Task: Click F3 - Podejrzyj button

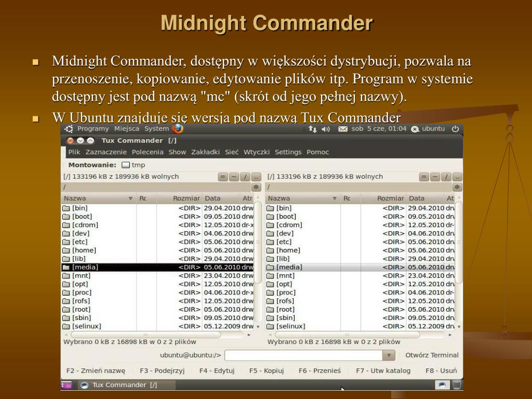Action: [x=162, y=371]
